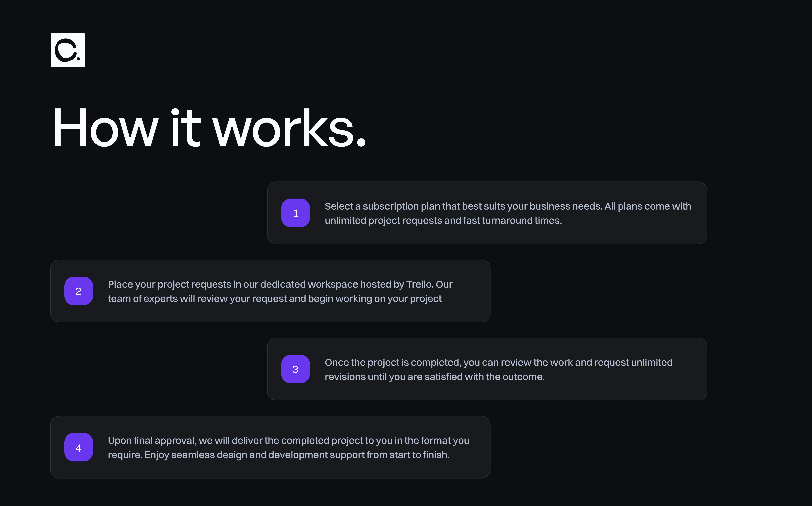Click the purple number 1 badge
Viewport: 812px width, 506px height.
click(295, 213)
